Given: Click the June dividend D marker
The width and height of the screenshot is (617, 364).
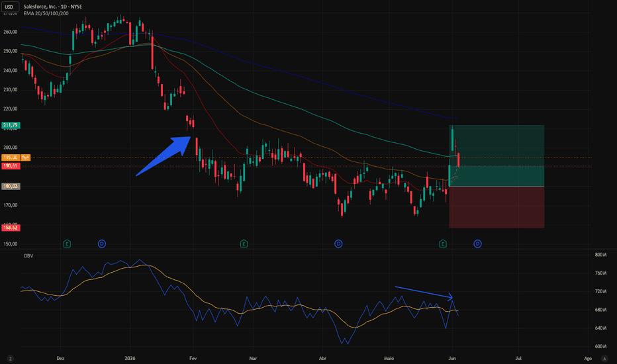Looking at the screenshot, I should pos(477,244).
